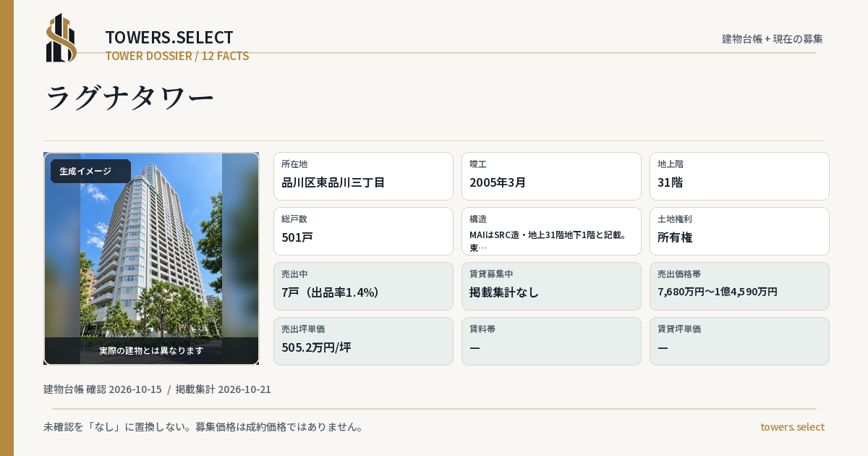
Task: Select the 生成イメージ badge on photo
Action: click(x=90, y=172)
